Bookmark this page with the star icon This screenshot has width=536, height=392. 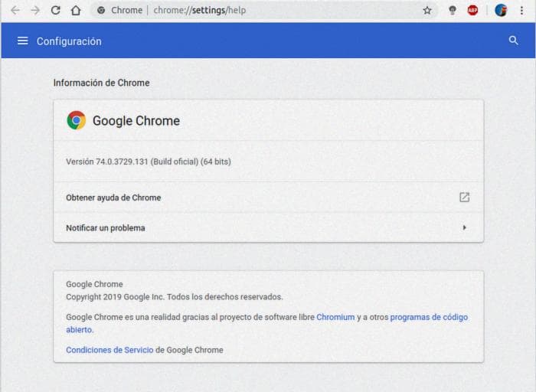pos(427,11)
